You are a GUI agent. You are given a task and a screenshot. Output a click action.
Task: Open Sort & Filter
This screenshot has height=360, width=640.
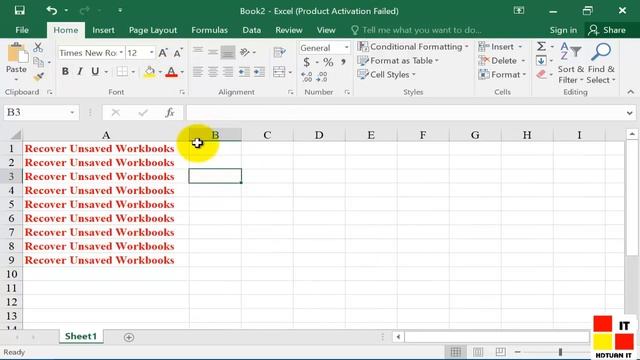[x=571, y=63]
